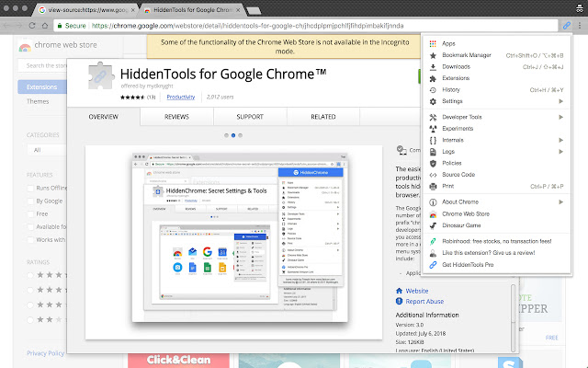
Task: Select Source Code from the menu
Action: [458, 174]
